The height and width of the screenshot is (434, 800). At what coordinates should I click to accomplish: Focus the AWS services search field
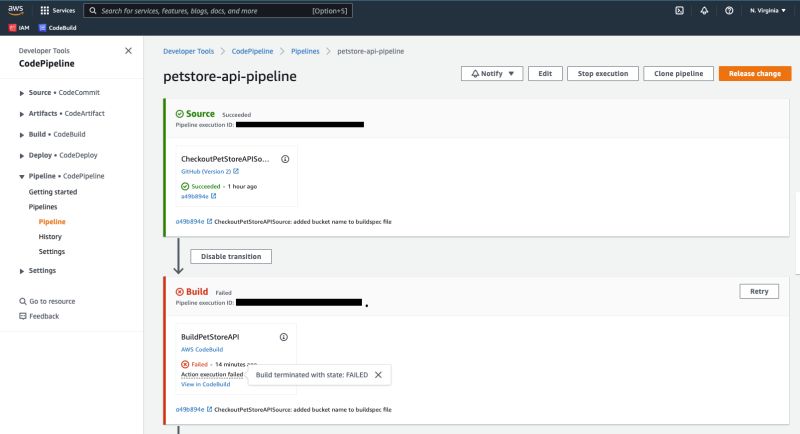[218, 11]
